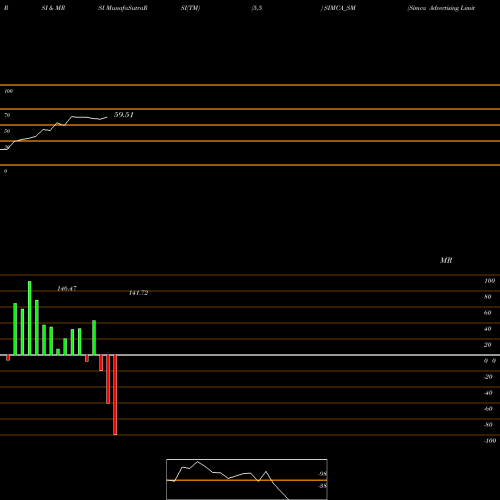
Task: Click the end of the RSI line
Action: click(107, 117)
